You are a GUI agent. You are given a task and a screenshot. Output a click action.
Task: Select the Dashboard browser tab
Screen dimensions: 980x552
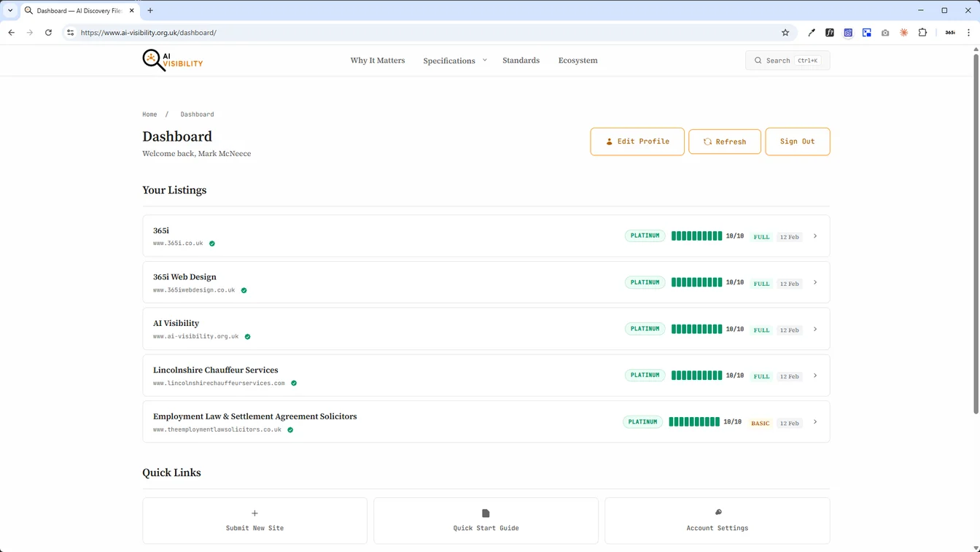tap(80, 10)
